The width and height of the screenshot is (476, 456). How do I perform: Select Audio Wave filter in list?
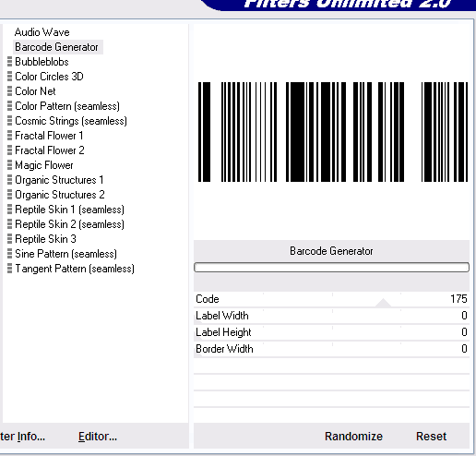42,32
